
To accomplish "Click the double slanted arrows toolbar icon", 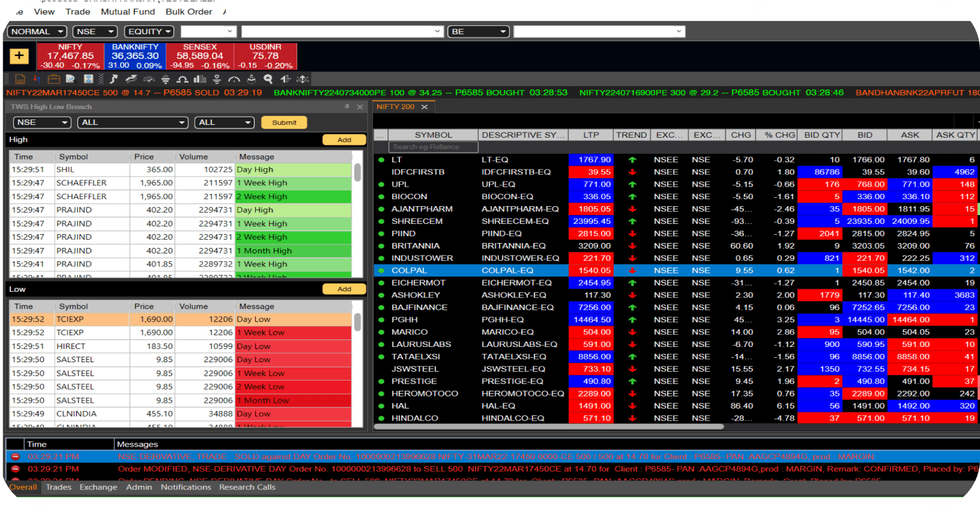I will pyautogui.click(x=131, y=79).
